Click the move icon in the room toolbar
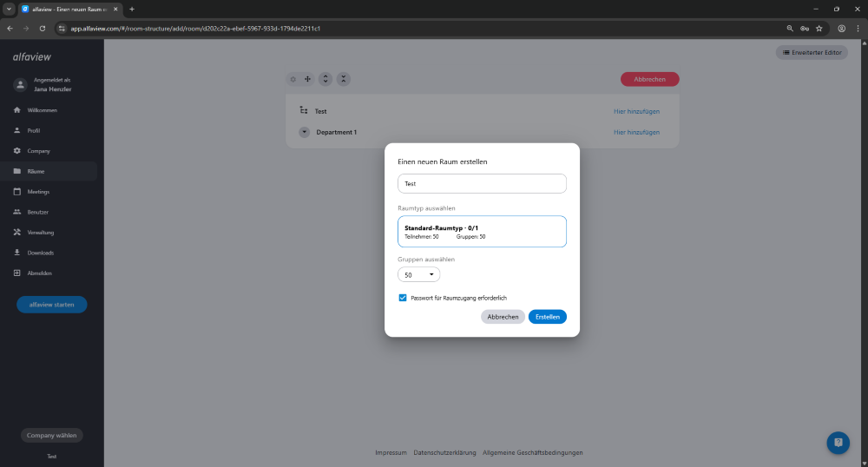Image resolution: width=868 pixels, height=467 pixels. coord(308,79)
